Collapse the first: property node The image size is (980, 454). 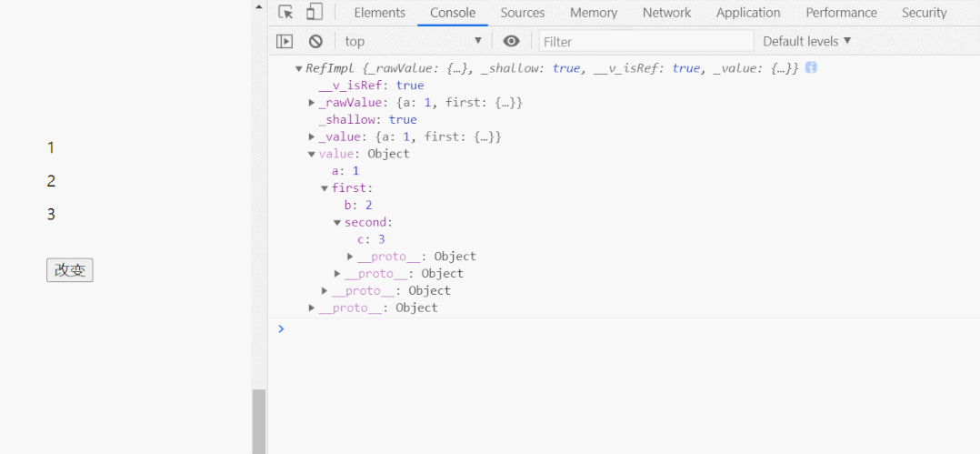(325, 188)
